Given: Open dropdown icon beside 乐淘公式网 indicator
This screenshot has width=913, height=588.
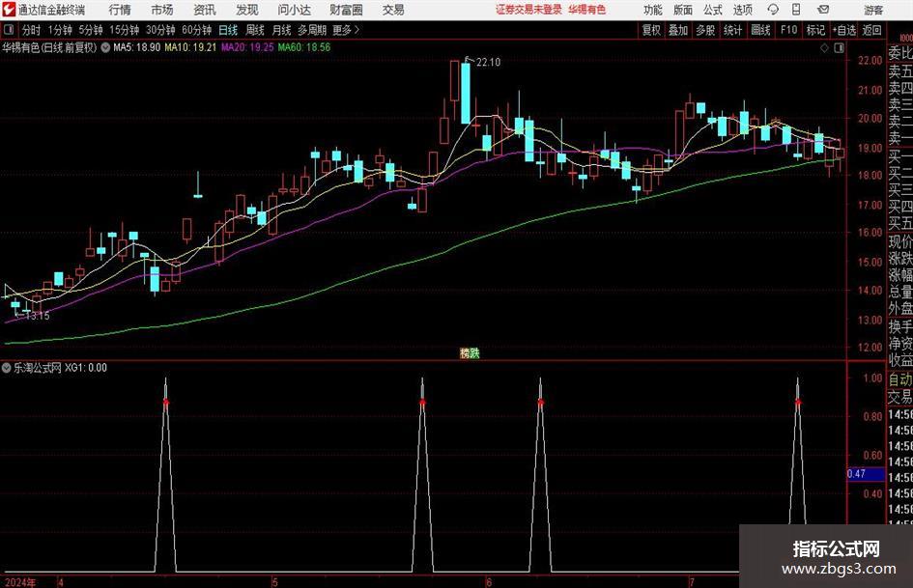Looking at the screenshot, I should (7, 368).
